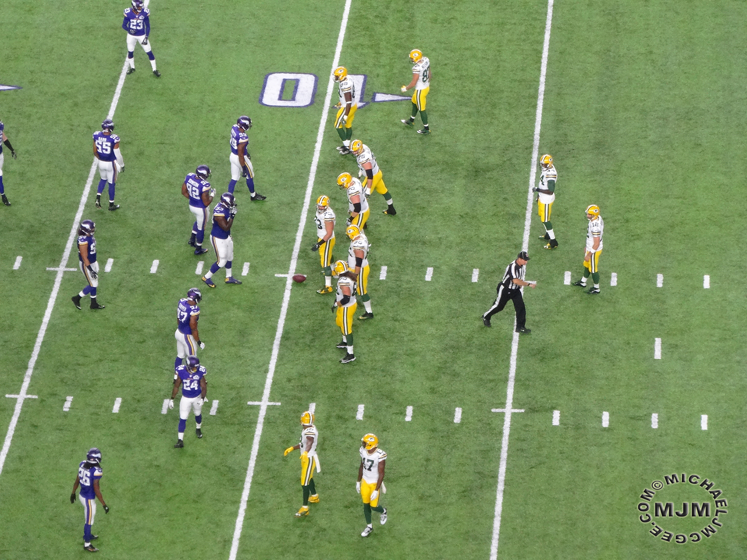Click the football on the turf

tap(299, 279)
